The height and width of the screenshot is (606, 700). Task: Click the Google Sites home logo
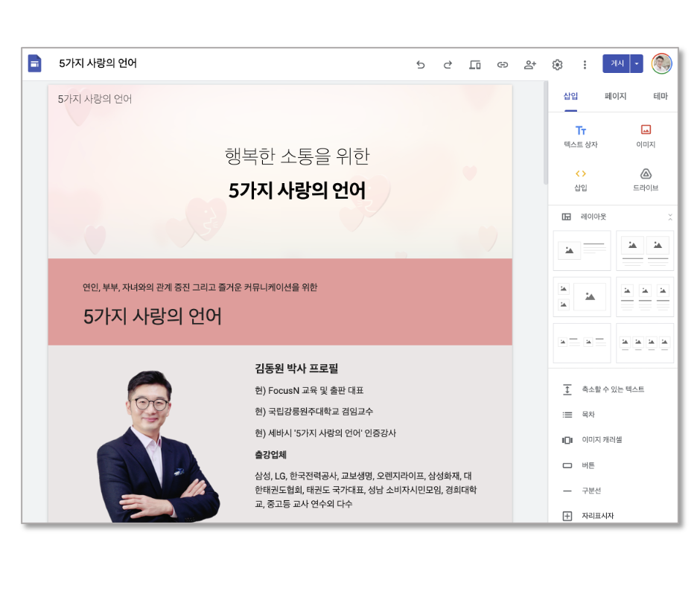(35, 63)
